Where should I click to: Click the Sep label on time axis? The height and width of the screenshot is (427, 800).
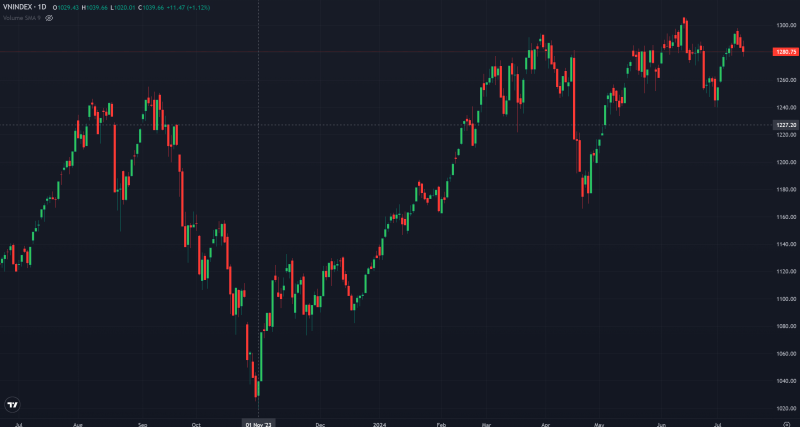click(142, 424)
